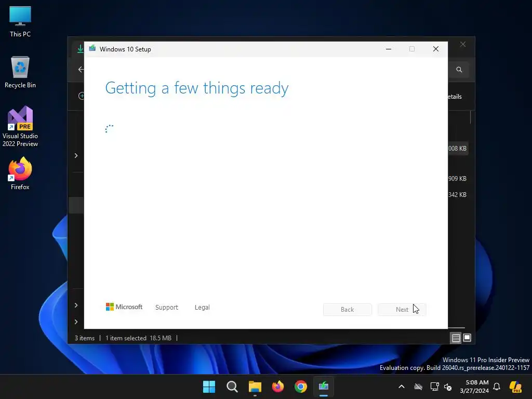Open File Explorer from the taskbar

pos(255,387)
